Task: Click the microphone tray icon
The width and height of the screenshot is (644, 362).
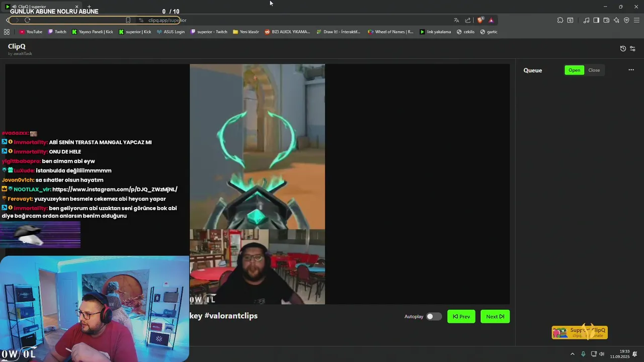Action: (x=583, y=354)
